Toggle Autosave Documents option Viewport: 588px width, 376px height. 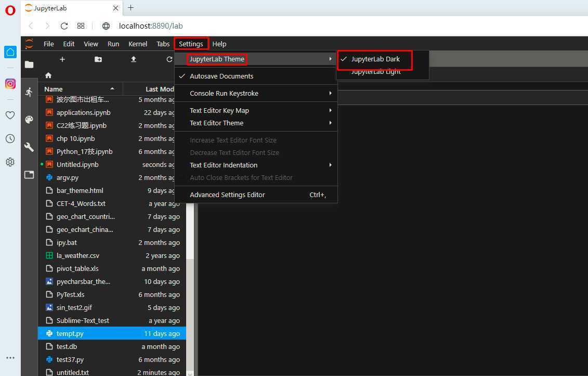(x=256, y=76)
